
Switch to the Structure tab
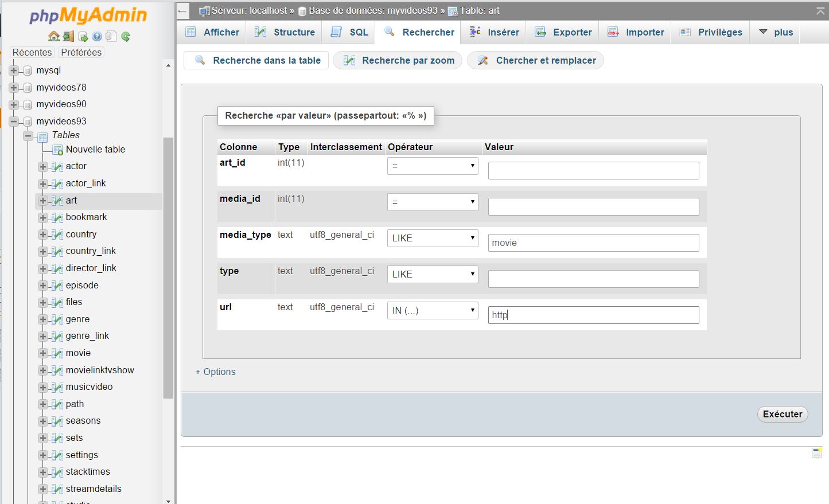(285, 32)
